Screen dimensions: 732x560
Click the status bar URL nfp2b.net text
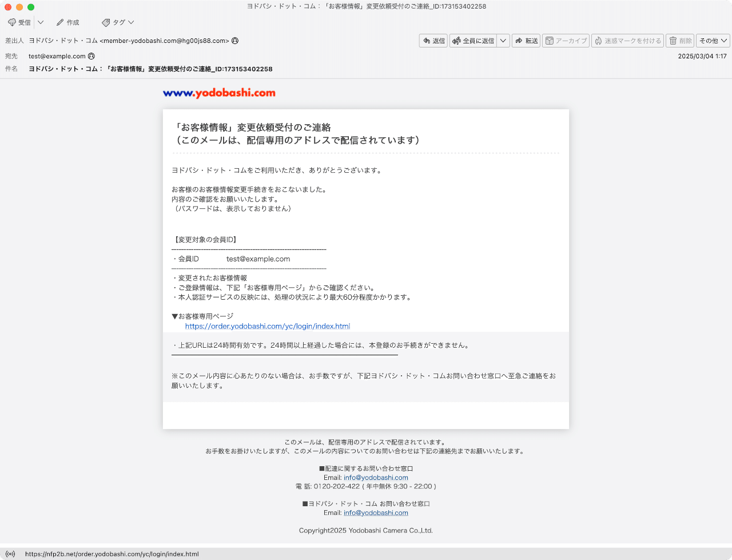point(112,554)
